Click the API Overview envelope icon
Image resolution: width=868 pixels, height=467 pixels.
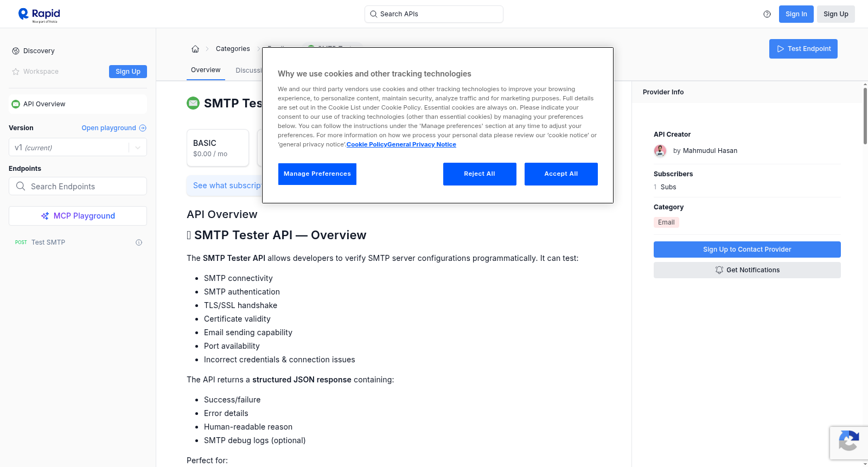point(16,104)
